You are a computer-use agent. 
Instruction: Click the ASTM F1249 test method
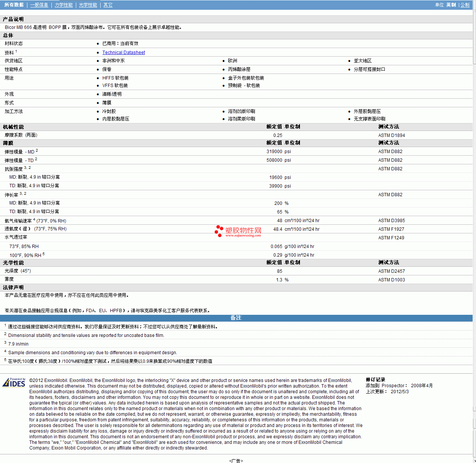tap(391, 238)
